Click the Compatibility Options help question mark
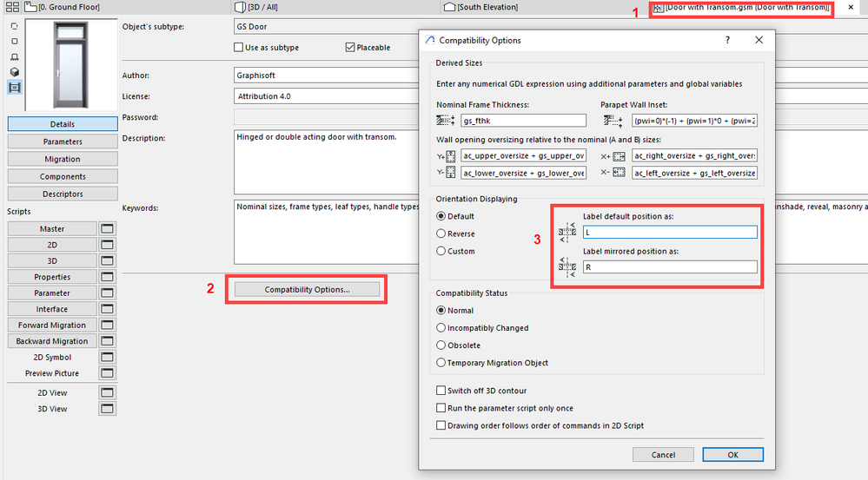This screenshot has width=868, height=480. [730, 40]
